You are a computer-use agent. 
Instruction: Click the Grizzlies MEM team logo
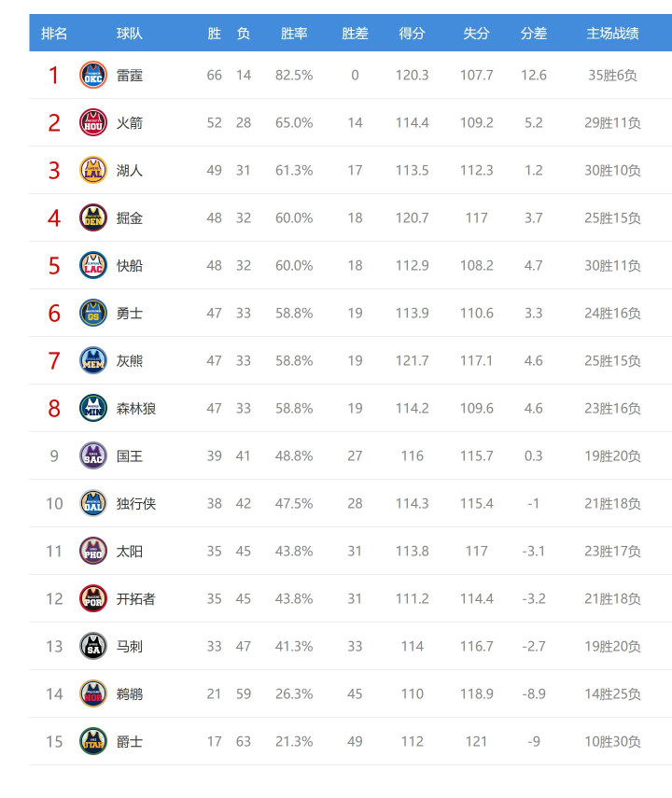(x=93, y=360)
